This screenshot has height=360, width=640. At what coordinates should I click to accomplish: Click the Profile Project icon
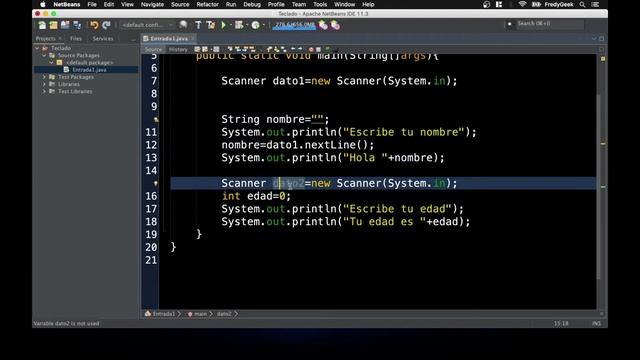tap(256, 25)
